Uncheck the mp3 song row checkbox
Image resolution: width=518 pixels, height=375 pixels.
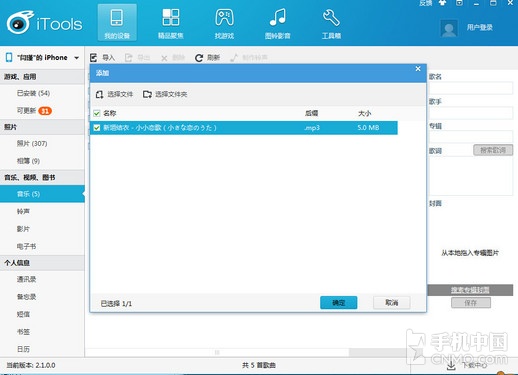[97, 128]
